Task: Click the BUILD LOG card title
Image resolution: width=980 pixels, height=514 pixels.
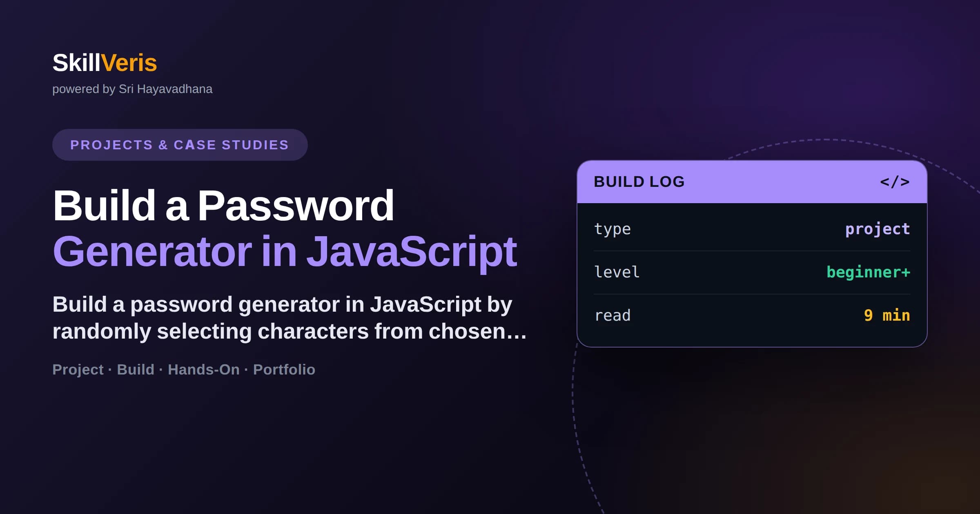Action: tap(639, 182)
